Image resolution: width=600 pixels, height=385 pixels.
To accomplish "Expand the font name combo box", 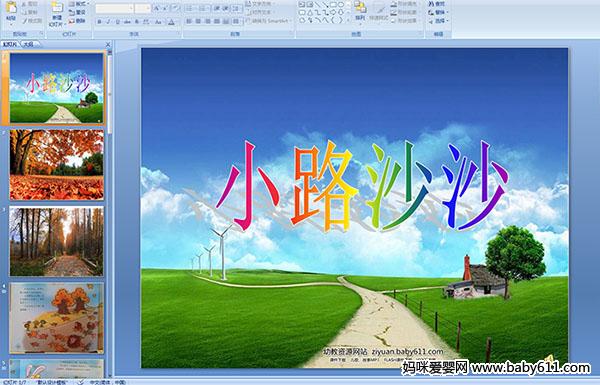I will tap(131, 8).
